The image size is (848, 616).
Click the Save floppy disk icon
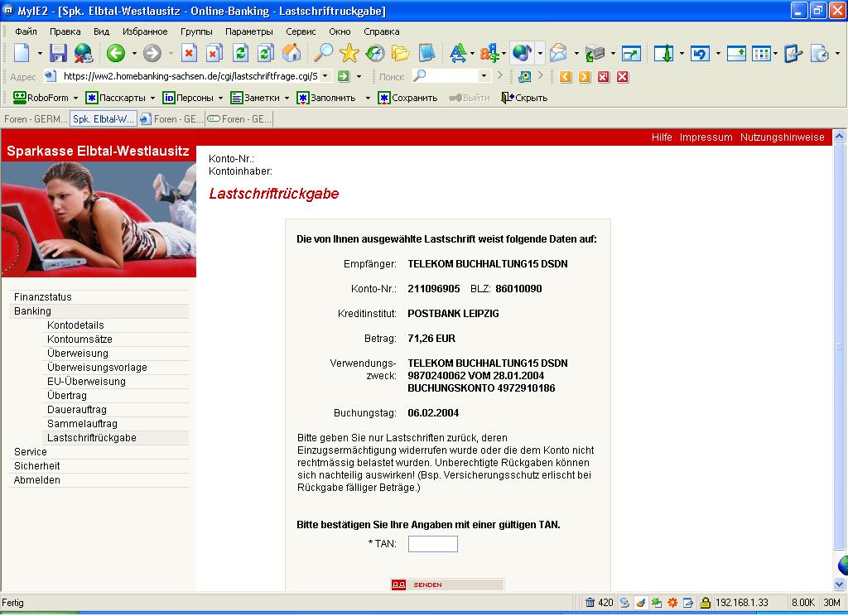click(59, 53)
